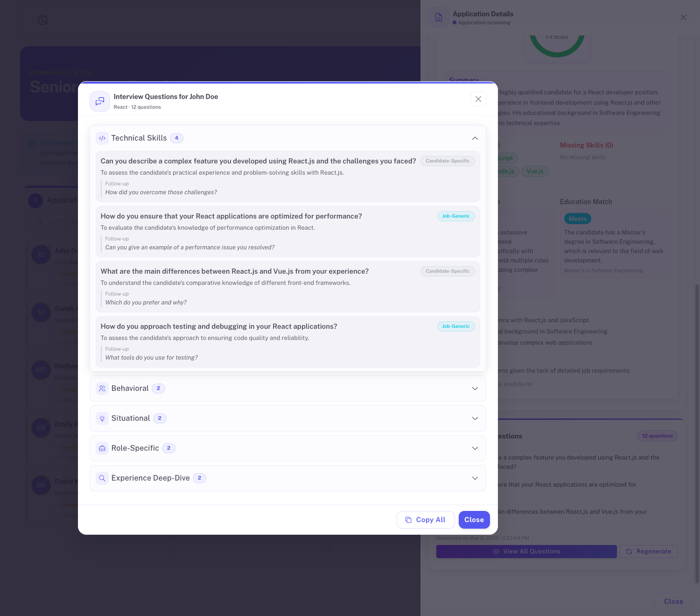Click the chat bubble icon in the modal header
This screenshot has height=616, width=700.
[x=99, y=101]
